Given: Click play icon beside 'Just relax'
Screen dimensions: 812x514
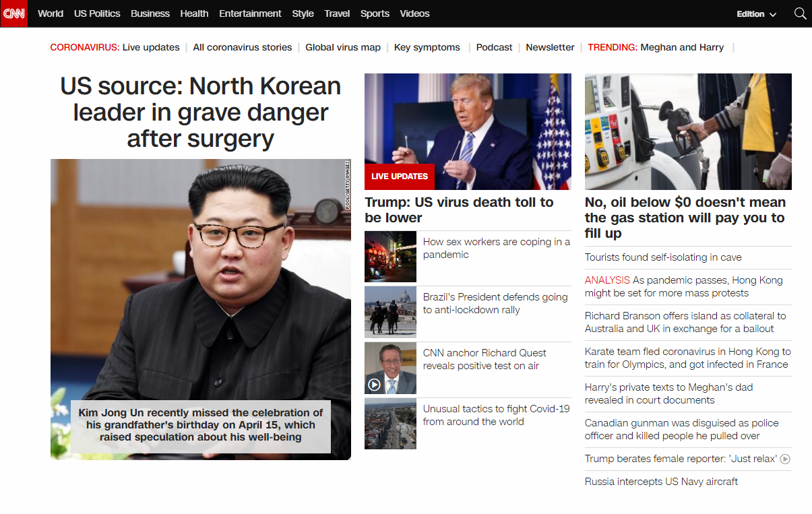Looking at the screenshot, I should pyautogui.click(x=785, y=459).
